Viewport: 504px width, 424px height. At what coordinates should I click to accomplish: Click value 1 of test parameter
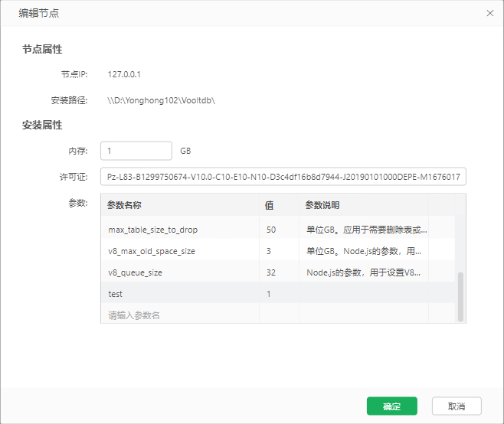click(x=269, y=294)
